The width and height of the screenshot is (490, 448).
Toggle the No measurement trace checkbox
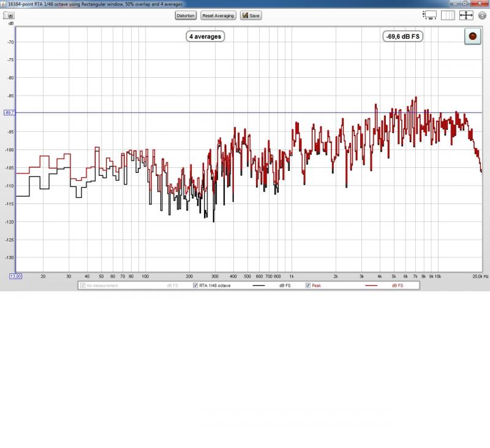[83, 286]
